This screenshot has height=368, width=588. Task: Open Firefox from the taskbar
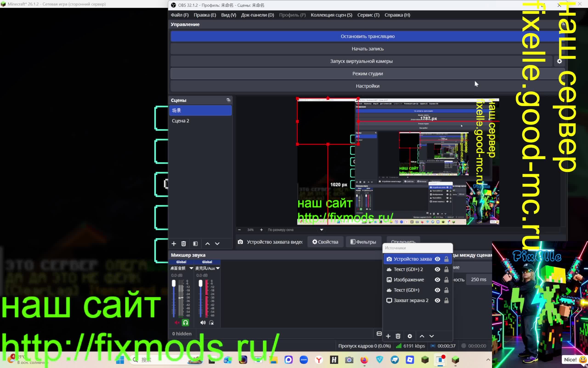pos(364,360)
